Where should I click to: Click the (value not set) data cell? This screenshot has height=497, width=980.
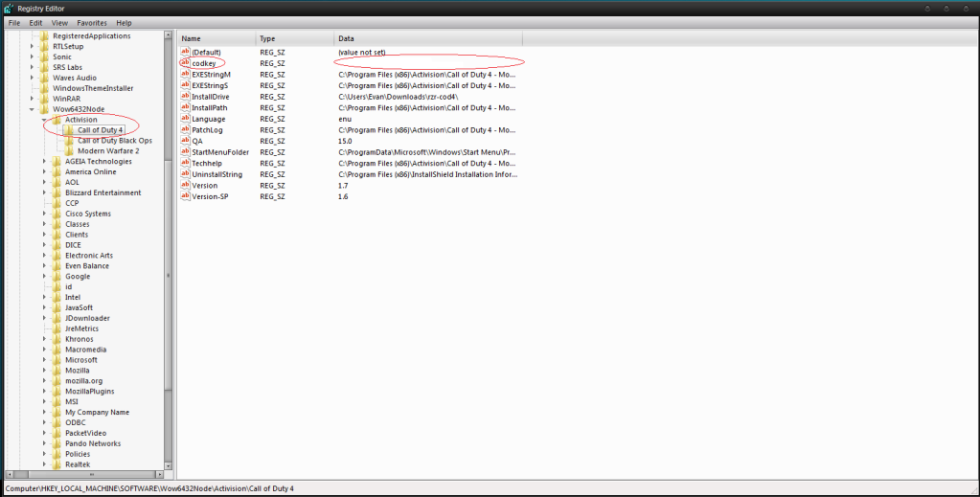[x=362, y=52]
